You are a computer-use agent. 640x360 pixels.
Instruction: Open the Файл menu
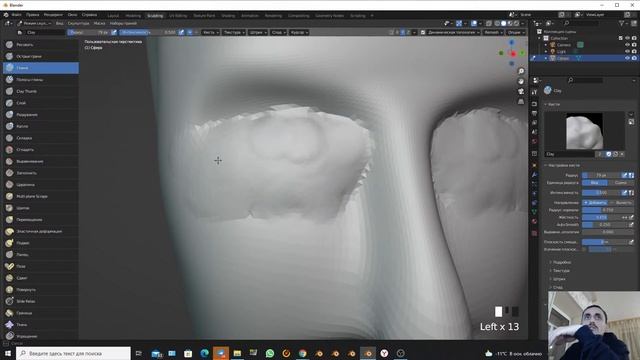click(x=16, y=15)
